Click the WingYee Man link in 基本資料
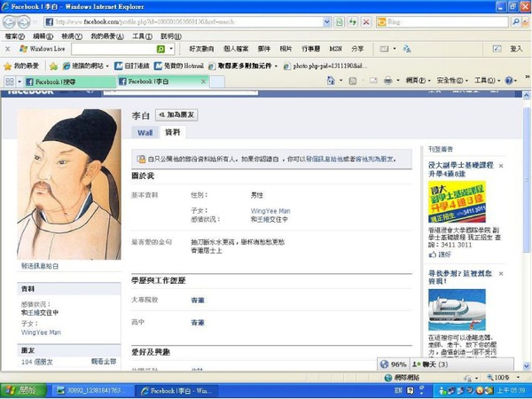 pos(270,211)
